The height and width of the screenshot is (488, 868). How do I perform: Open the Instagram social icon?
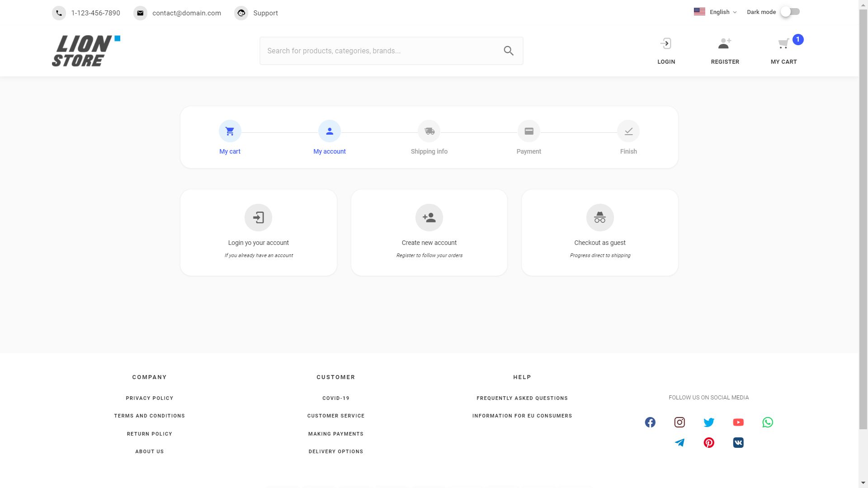[679, 422]
